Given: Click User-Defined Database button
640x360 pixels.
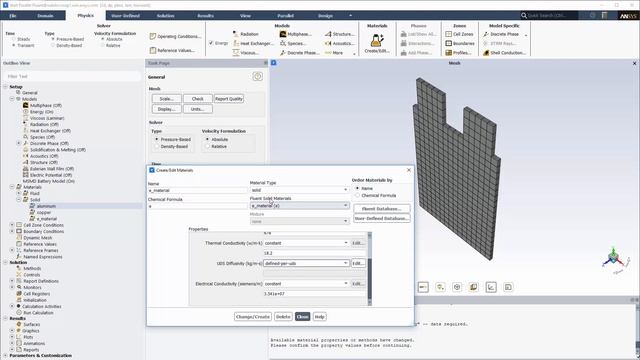Looking at the screenshot, I should pyautogui.click(x=382, y=219).
